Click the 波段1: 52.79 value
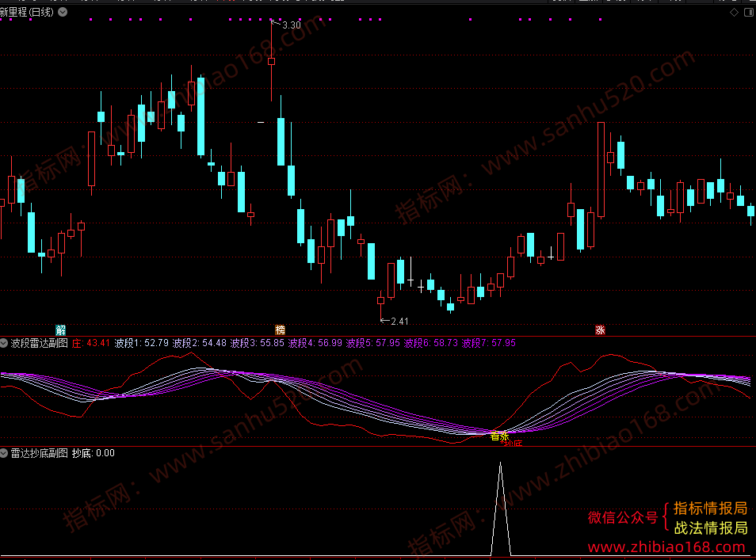The width and height of the screenshot is (756, 560). tap(142, 343)
